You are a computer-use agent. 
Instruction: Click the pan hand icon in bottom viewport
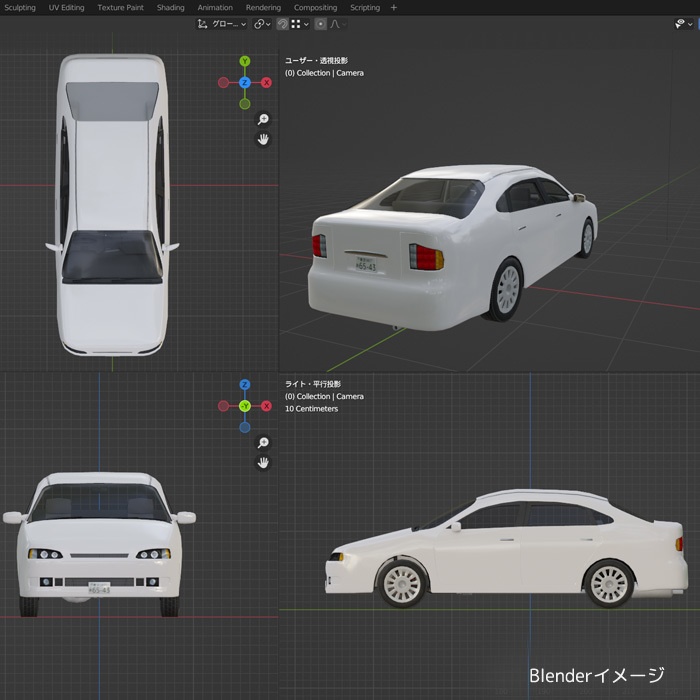coord(264,463)
